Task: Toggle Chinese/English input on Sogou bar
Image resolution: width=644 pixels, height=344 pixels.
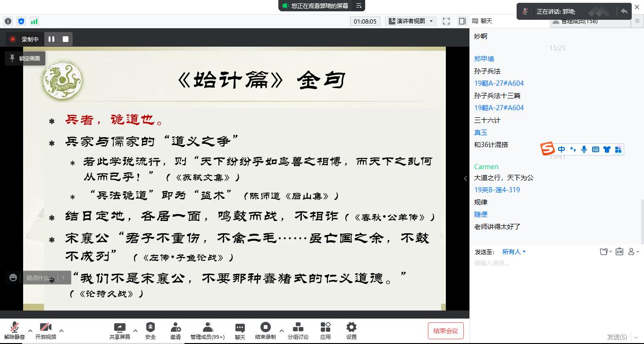Action: click(x=561, y=149)
